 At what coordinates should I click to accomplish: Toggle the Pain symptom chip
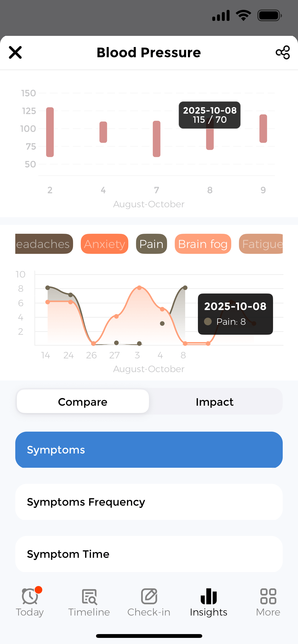(151, 244)
